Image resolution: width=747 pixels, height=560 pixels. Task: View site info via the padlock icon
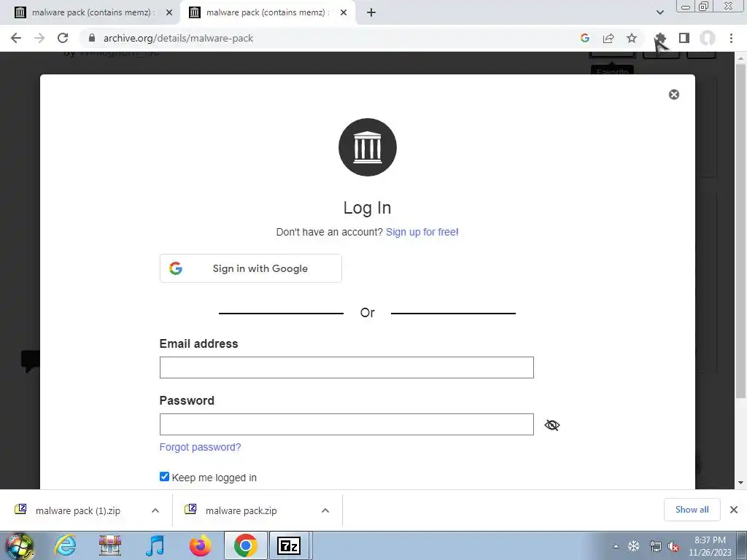[x=92, y=38]
